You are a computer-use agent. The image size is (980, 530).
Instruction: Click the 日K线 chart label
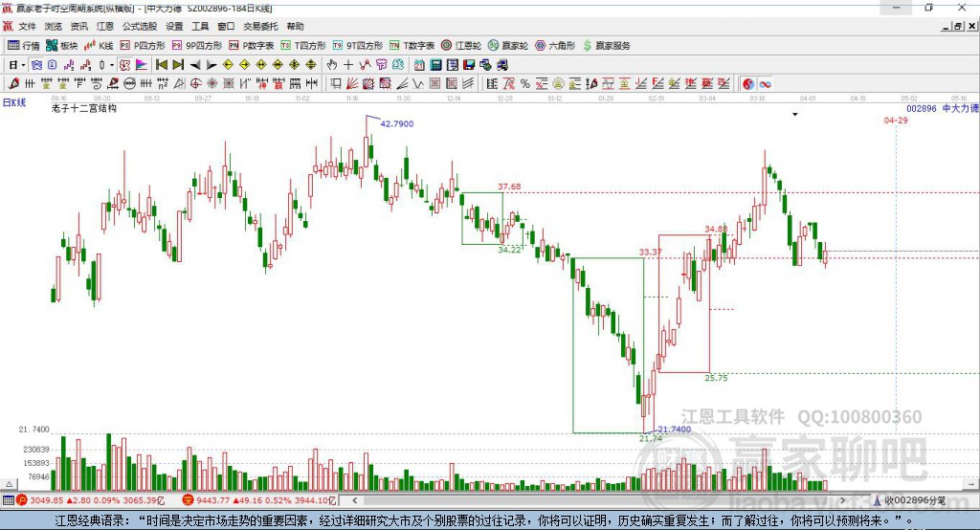pyautogui.click(x=14, y=102)
